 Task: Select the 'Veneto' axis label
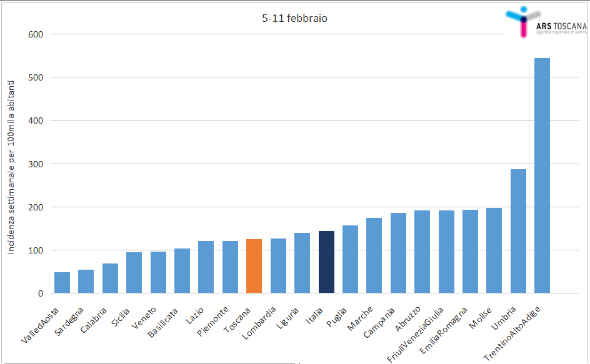tap(144, 318)
